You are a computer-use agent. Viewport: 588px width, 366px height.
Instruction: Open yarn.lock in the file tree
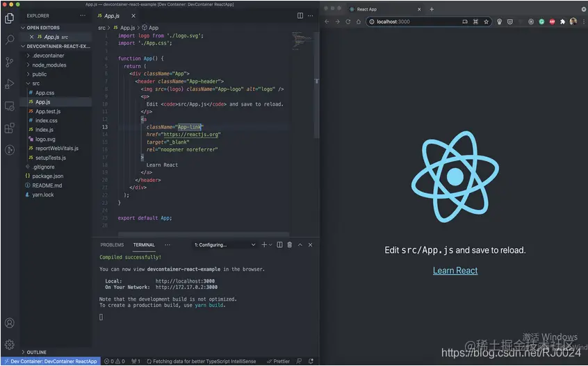(43, 194)
